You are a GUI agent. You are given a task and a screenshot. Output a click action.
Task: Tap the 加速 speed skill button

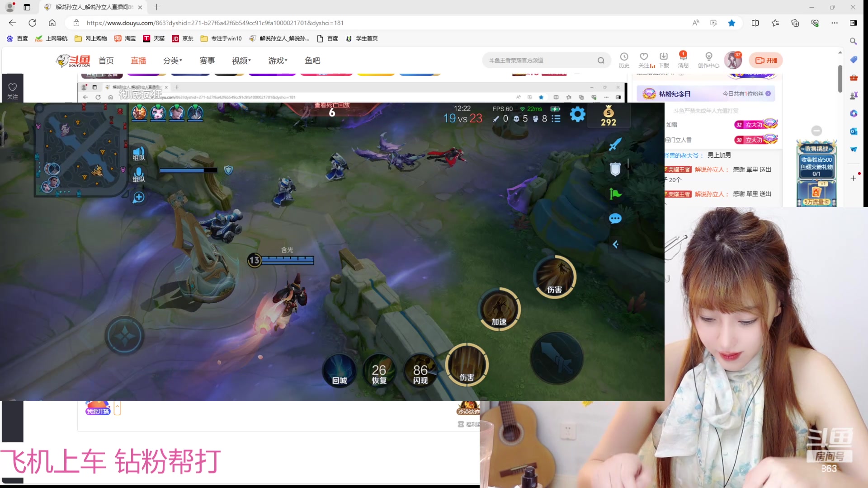499,310
